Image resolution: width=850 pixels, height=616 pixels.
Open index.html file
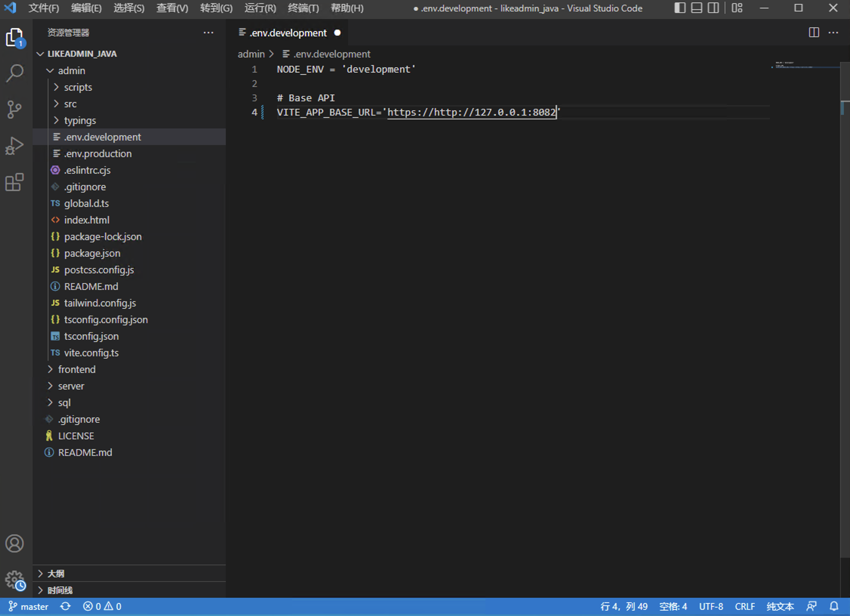[129, 220]
